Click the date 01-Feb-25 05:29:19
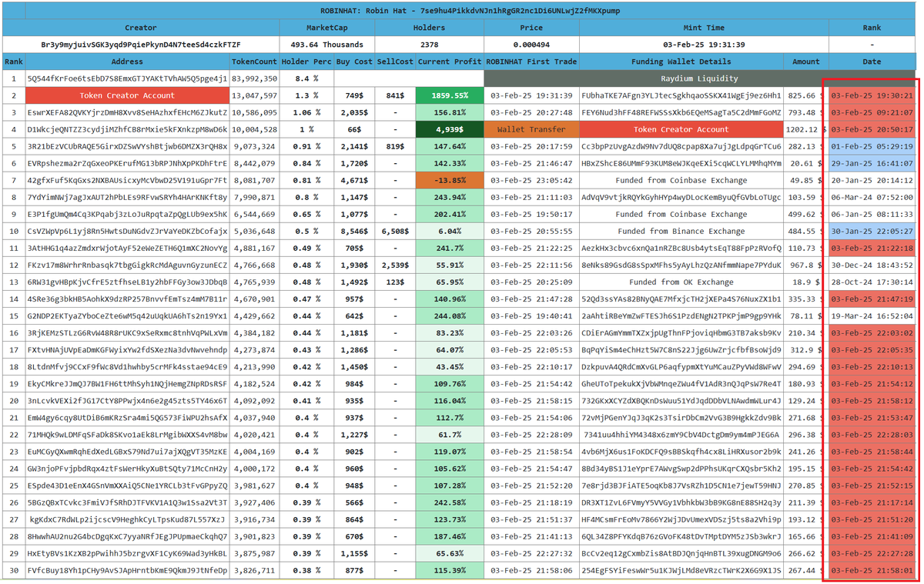Screen dimensions: 924x584 point(872,146)
